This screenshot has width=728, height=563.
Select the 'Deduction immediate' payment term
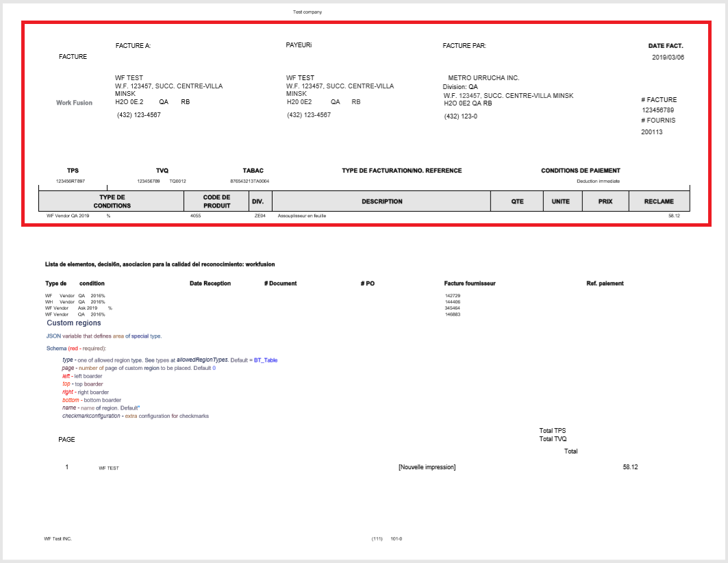[x=598, y=181]
